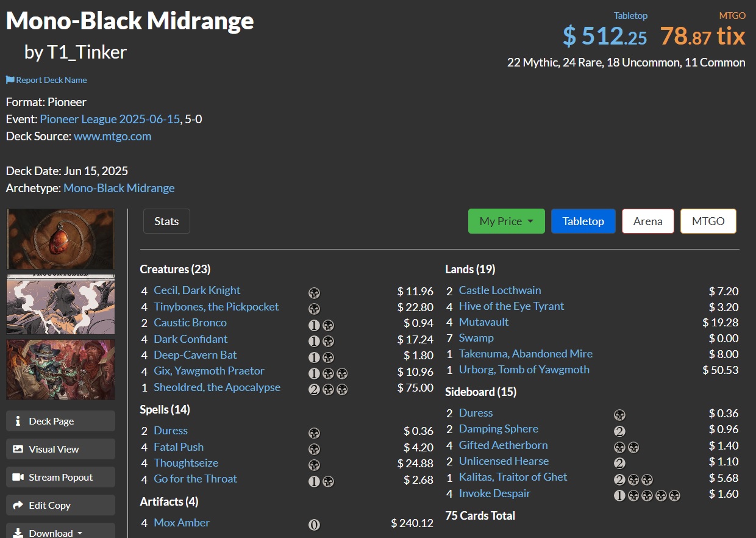Click the mana symbols beside Go for the Throat
The image size is (756, 538).
pos(321,481)
